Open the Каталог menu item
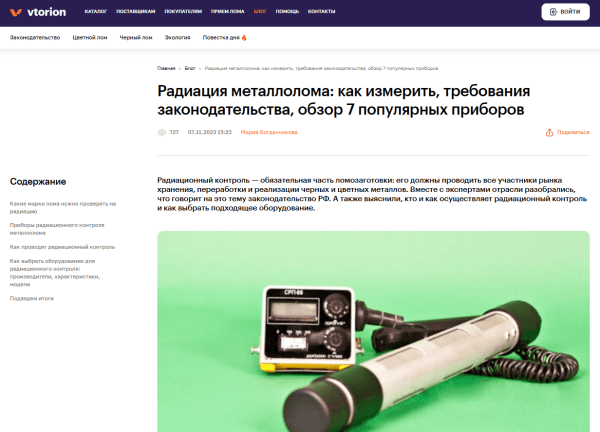Image resolution: width=600 pixels, height=432 pixels. (96, 11)
